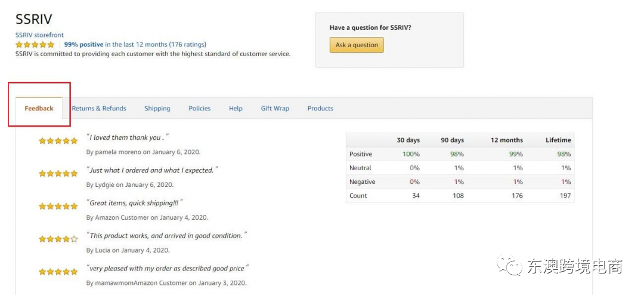
Task: Click the 30 days column header
Action: click(x=408, y=140)
